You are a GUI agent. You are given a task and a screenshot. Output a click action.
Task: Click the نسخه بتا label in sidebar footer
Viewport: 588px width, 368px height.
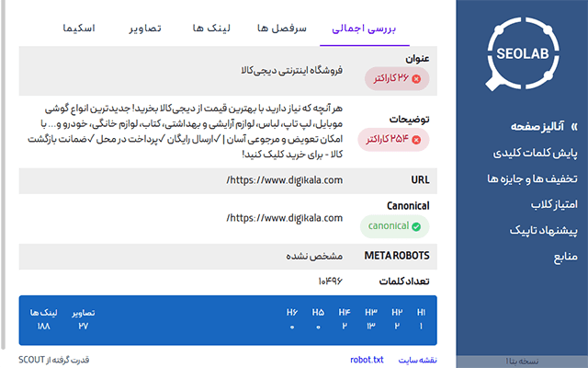522,362
